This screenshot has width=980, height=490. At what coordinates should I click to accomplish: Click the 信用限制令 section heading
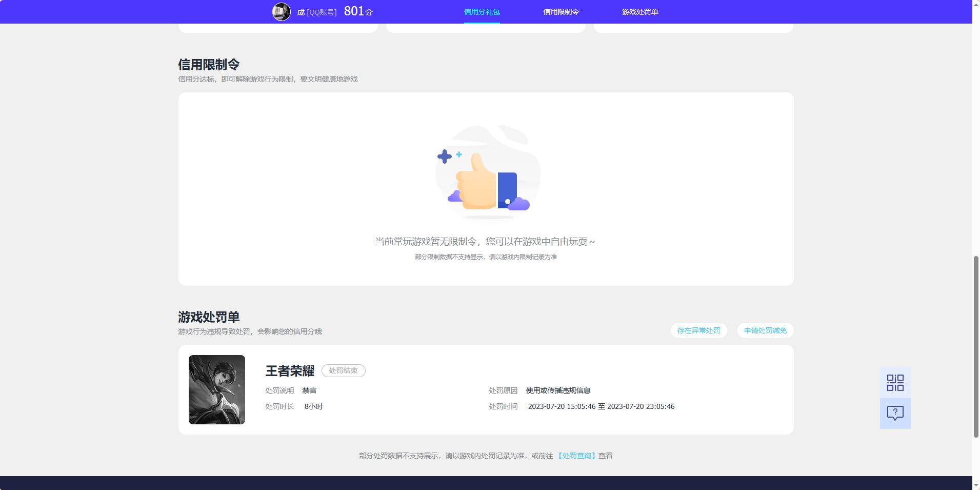click(209, 65)
